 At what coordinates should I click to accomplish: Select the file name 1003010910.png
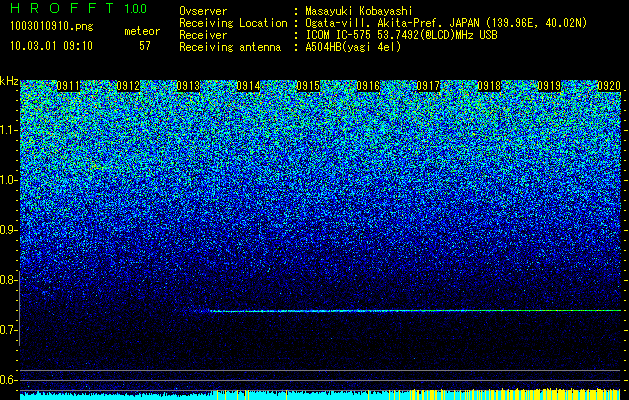pos(51,27)
